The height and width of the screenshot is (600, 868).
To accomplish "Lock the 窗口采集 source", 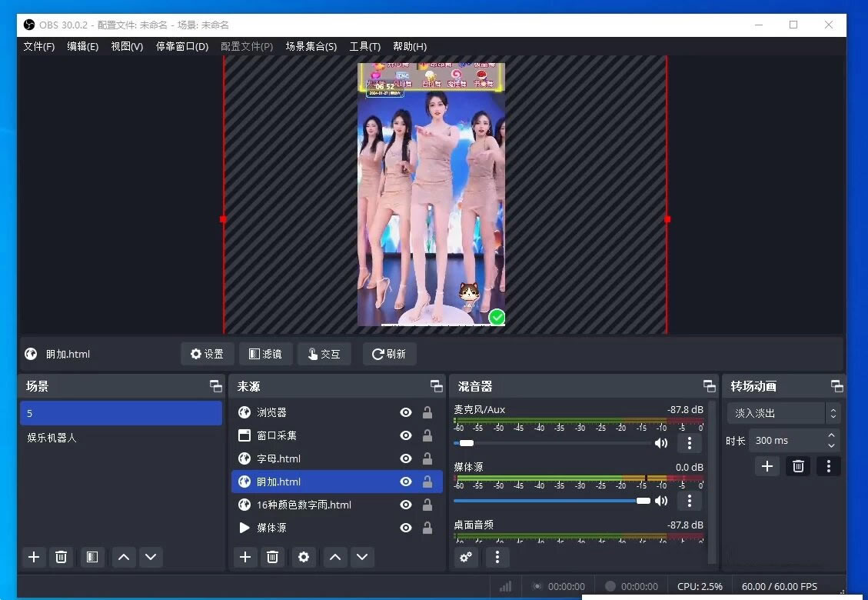I will click(427, 435).
